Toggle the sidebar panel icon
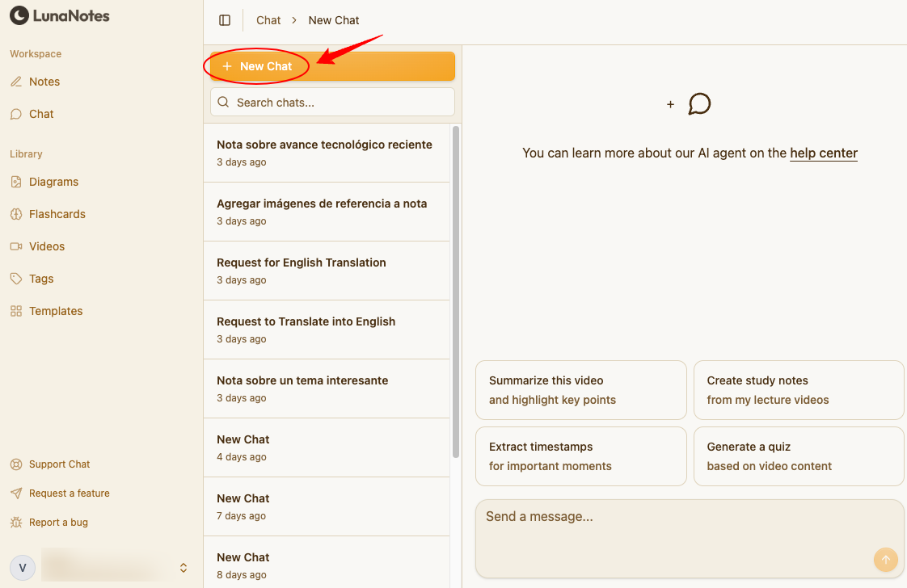 225,20
